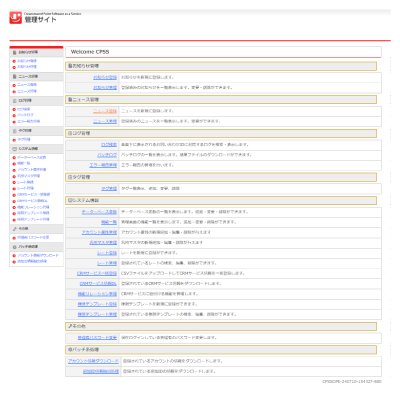400x400 pixels.
Task: Click wrench icon beside sidebar その他 header
Action: point(14,229)
